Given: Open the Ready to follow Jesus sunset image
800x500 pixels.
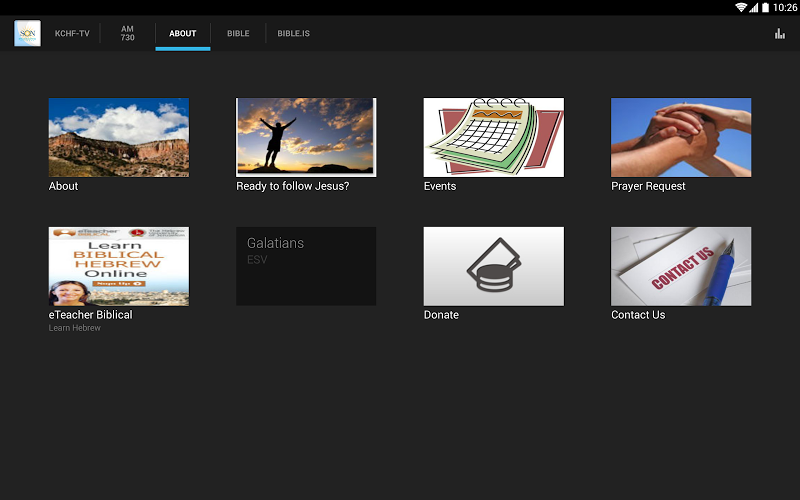Looking at the screenshot, I should coord(306,137).
